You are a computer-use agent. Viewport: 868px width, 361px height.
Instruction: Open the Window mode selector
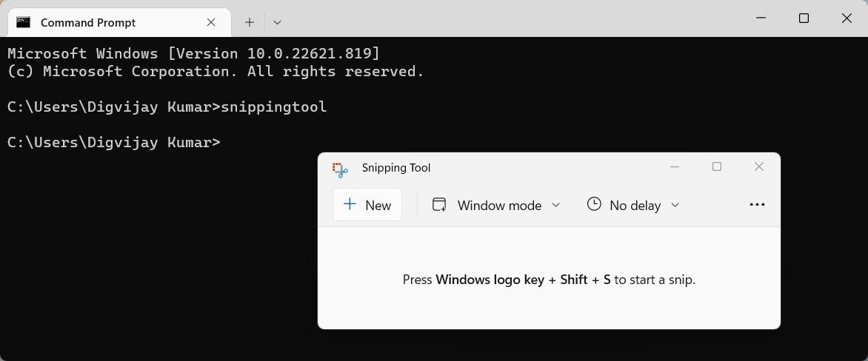coord(496,205)
